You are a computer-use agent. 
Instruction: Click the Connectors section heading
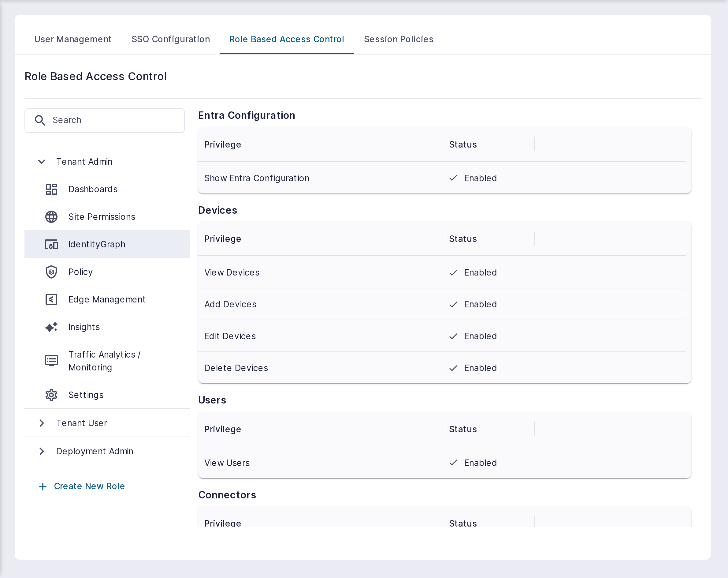click(x=227, y=495)
